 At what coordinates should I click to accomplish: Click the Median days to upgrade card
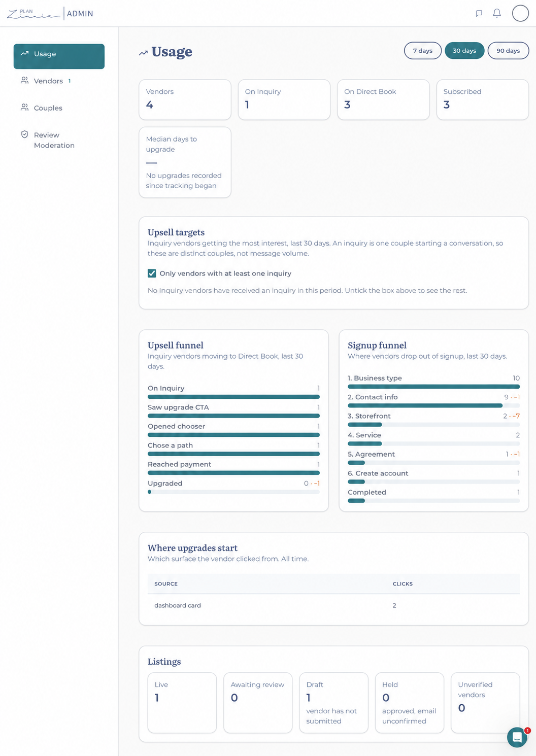coord(185,162)
